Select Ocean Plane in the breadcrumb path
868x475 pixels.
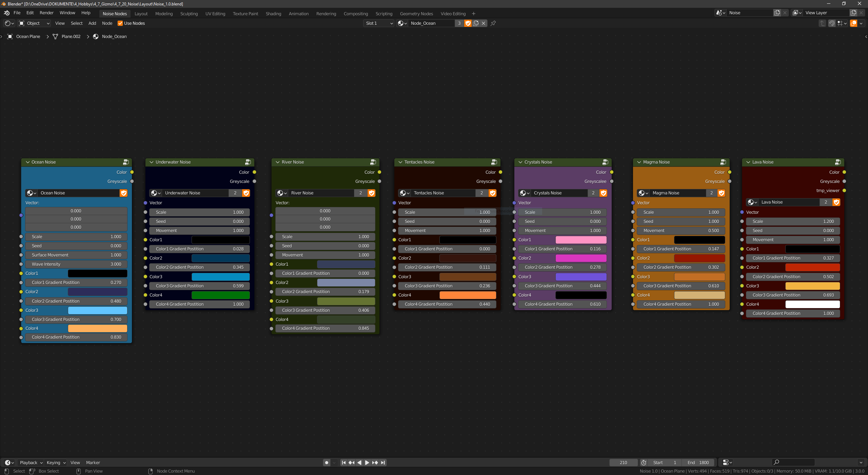28,36
